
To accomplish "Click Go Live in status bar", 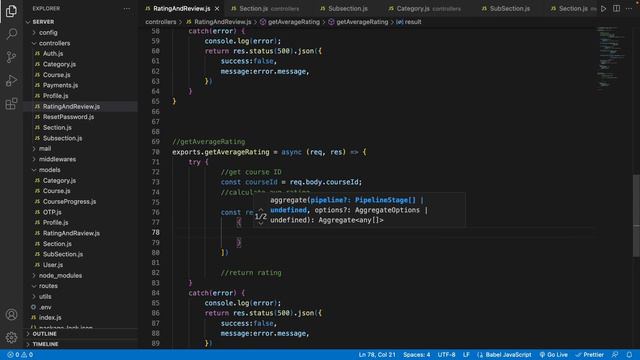I will pos(553,355).
